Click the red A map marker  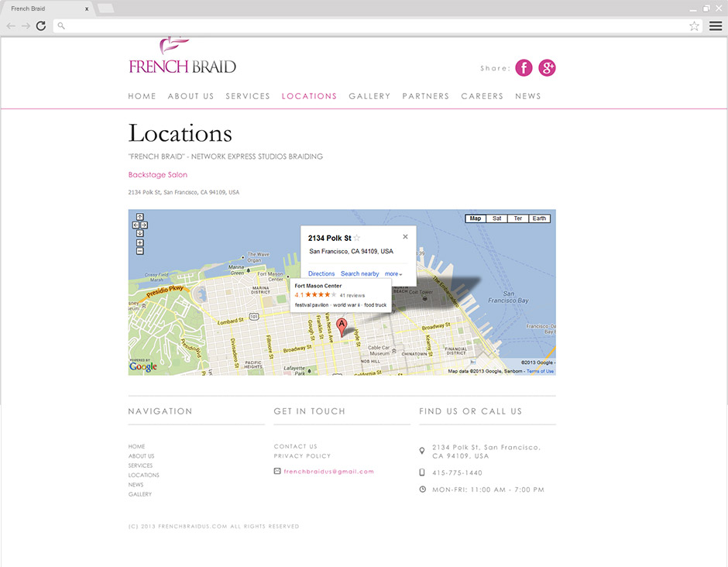coord(342,328)
